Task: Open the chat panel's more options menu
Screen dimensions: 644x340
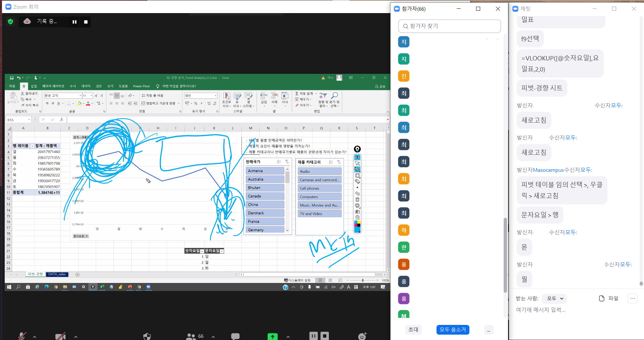Action: pyautogui.click(x=632, y=298)
